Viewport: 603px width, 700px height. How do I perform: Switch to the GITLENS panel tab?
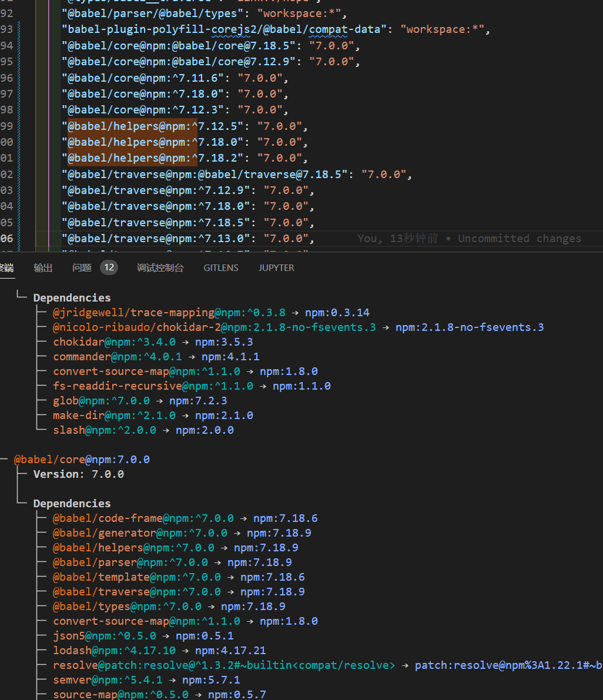(x=221, y=268)
